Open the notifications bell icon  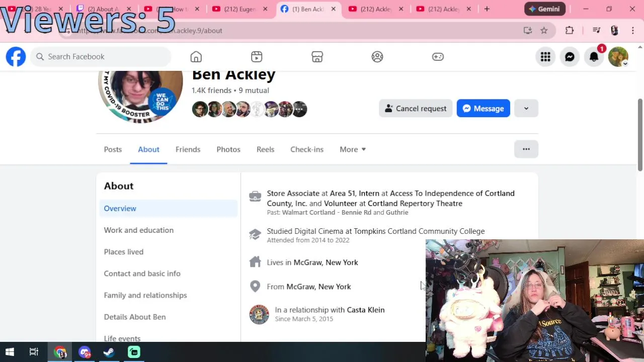594,57
